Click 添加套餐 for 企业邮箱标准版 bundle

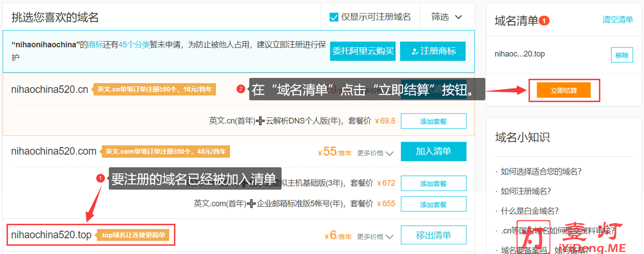pyautogui.click(x=433, y=204)
